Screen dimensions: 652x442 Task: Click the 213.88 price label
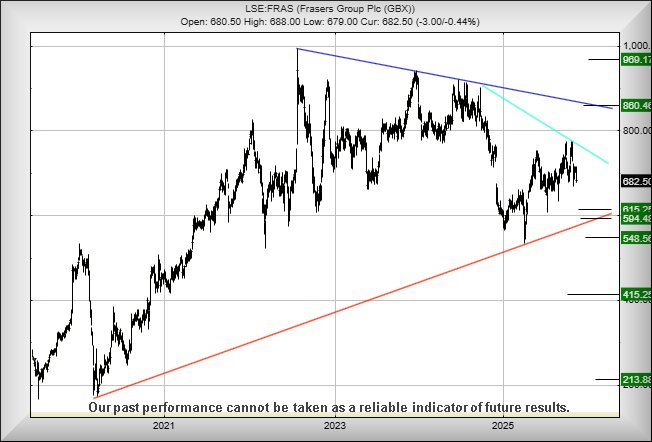pos(635,380)
